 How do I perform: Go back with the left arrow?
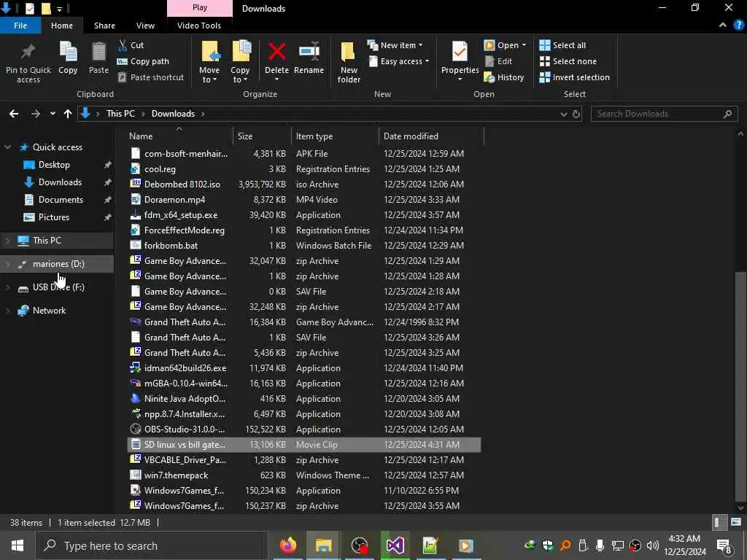tap(14, 114)
